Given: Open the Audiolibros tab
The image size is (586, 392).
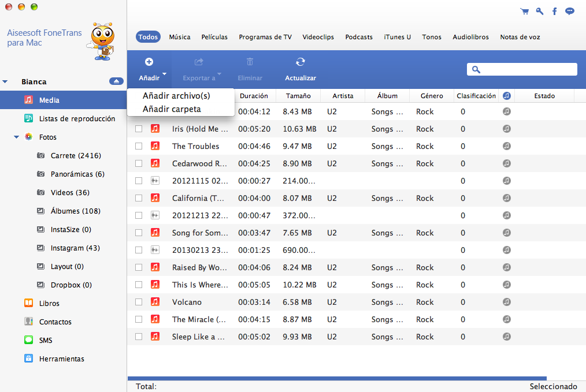Looking at the screenshot, I should pyautogui.click(x=470, y=37).
